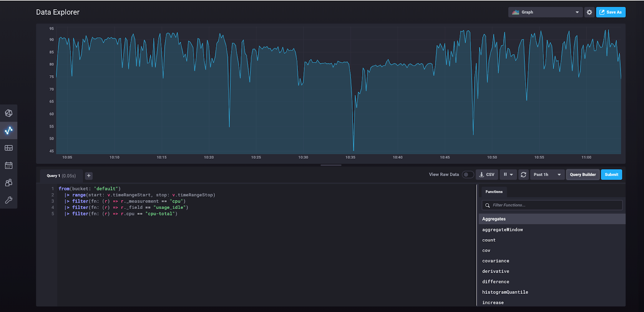Open the cube-shaped icon in left sidebar

[x=8, y=113]
